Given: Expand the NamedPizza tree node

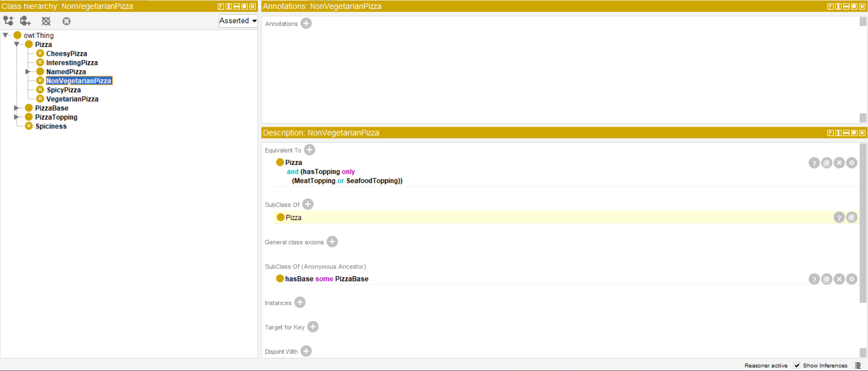Looking at the screenshot, I should point(28,72).
